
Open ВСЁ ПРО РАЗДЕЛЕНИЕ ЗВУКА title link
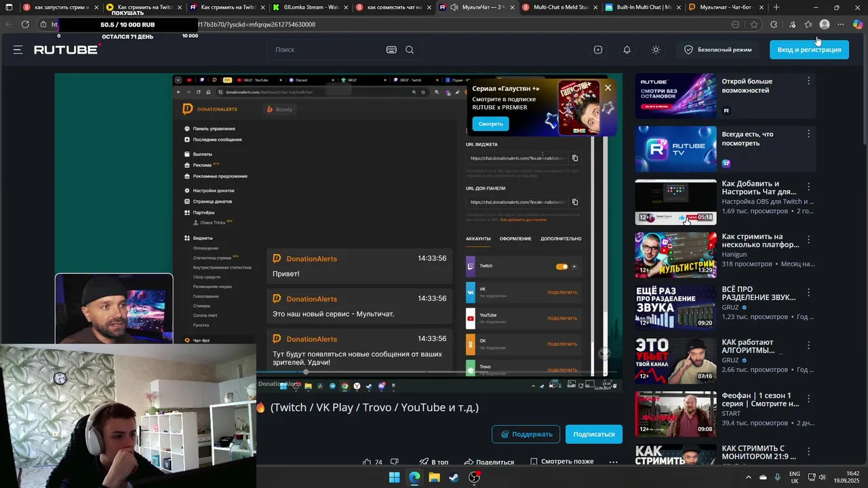pos(759,293)
